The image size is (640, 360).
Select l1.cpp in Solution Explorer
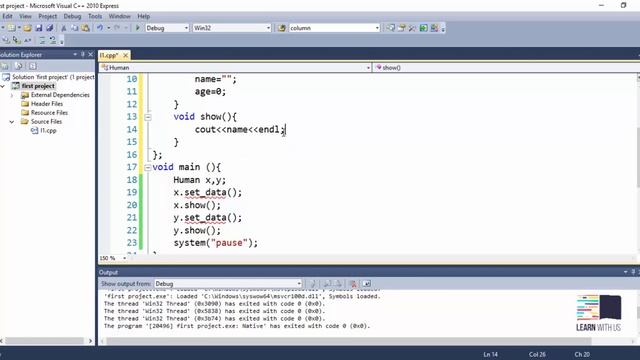point(48,131)
